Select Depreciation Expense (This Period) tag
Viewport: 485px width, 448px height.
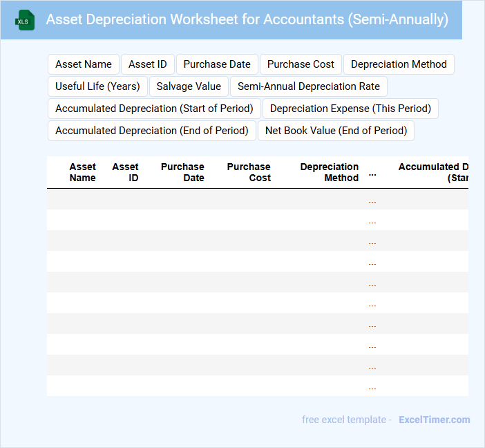[x=350, y=109]
